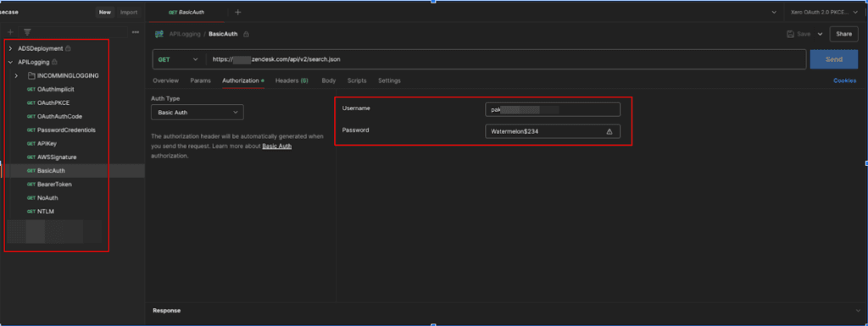Click GET badge of AWSSignature request
The image size is (868, 326).
pyautogui.click(x=31, y=157)
